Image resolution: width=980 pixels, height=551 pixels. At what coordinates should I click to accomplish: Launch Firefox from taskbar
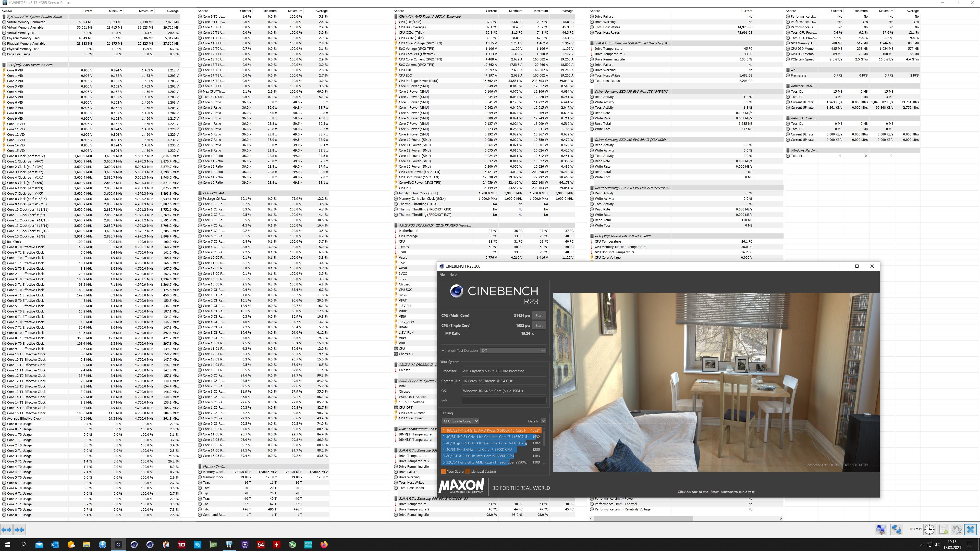[x=324, y=545]
